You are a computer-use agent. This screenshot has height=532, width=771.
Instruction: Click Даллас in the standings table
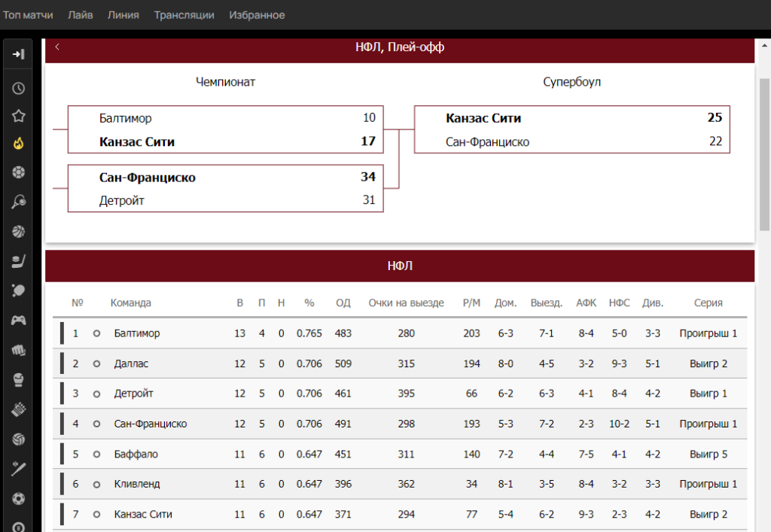click(x=131, y=363)
